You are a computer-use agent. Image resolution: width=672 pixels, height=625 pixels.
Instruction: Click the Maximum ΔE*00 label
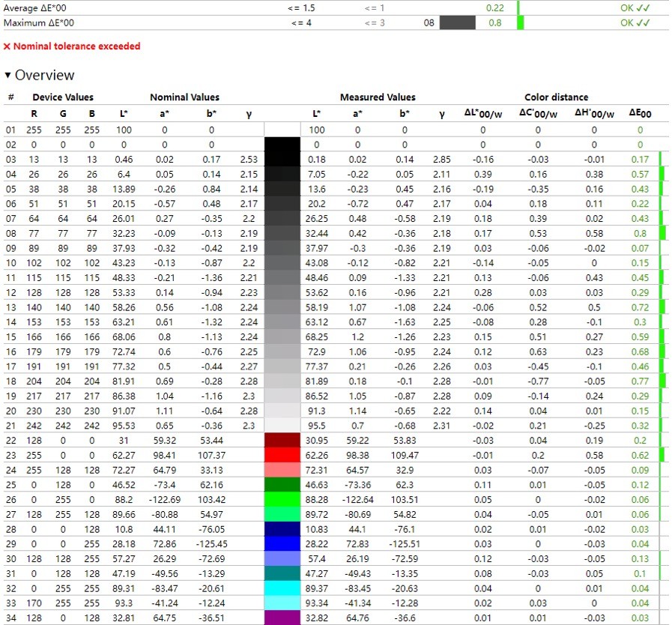(x=38, y=22)
